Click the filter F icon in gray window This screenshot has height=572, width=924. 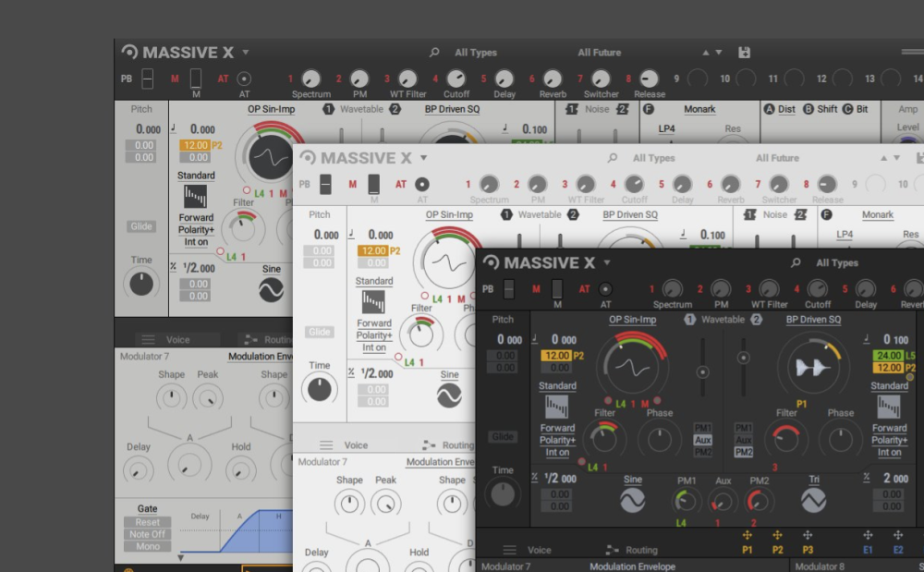[649, 109]
